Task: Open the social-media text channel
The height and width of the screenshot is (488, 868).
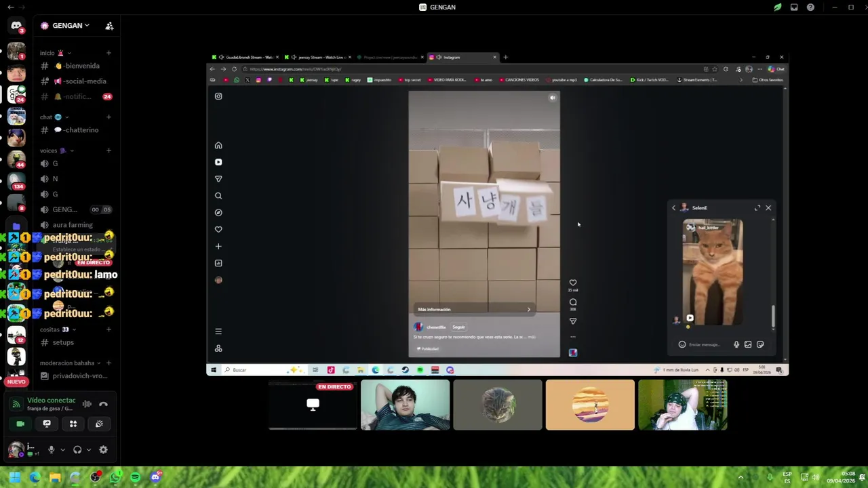Action: coord(77,81)
